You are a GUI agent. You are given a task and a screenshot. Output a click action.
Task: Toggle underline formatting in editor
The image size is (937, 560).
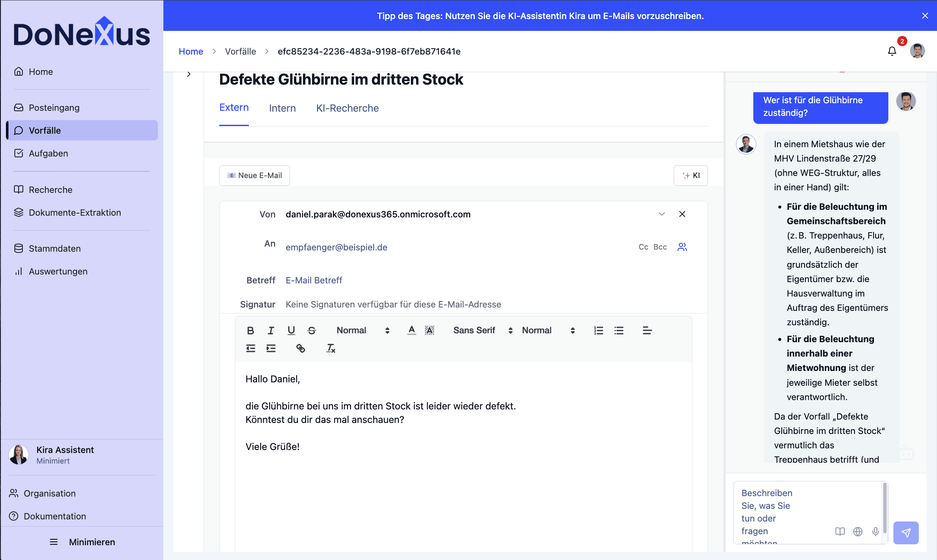[291, 330]
